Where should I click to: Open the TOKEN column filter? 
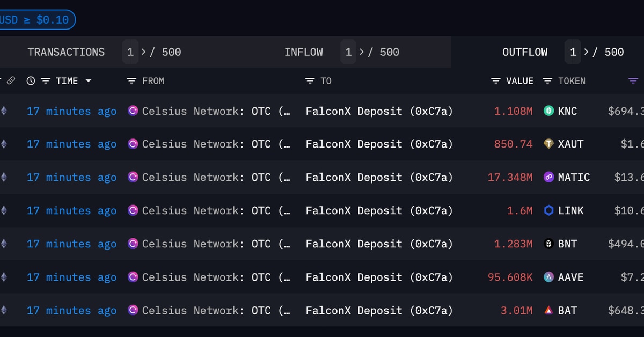tap(547, 81)
